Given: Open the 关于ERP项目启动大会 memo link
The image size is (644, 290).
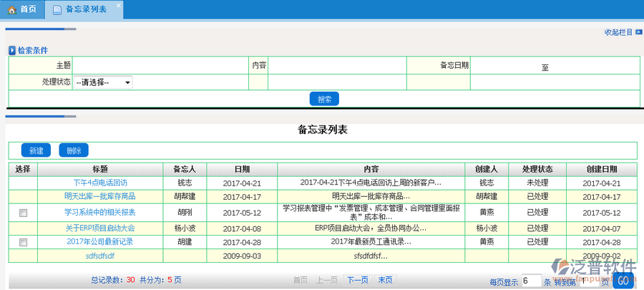Looking at the screenshot, I should pyautogui.click(x=100, y=228).
